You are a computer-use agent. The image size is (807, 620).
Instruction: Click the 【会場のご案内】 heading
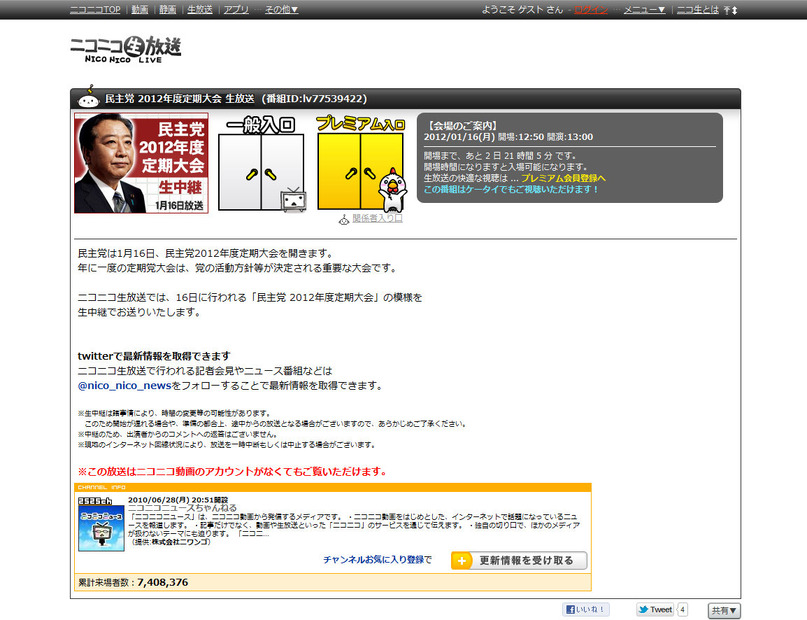[x=461, y=126]
